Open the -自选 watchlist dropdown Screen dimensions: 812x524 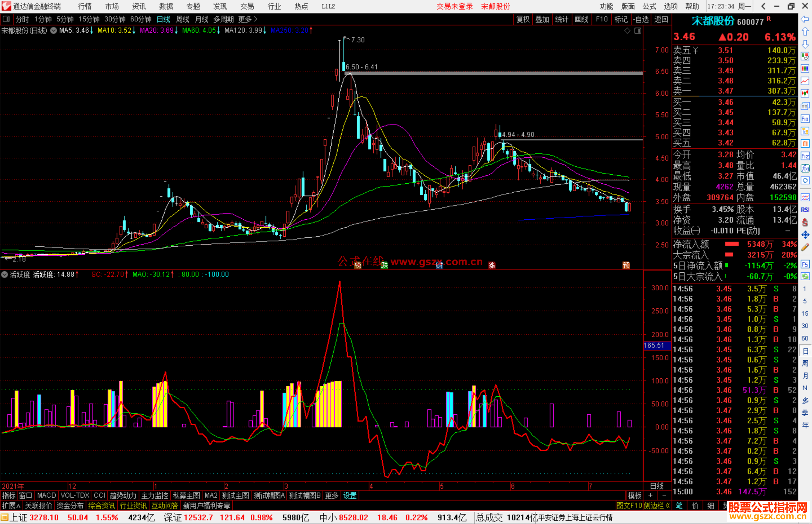coord(641,19)
